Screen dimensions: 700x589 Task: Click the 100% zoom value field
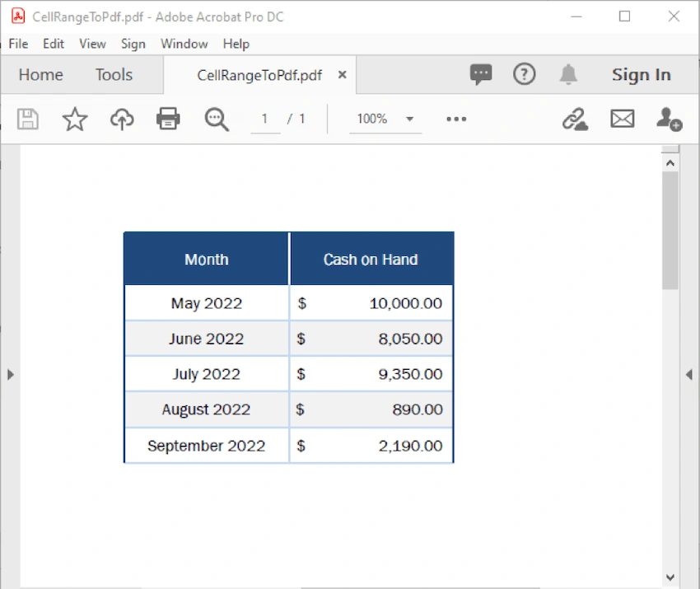(x=372, y=119)
